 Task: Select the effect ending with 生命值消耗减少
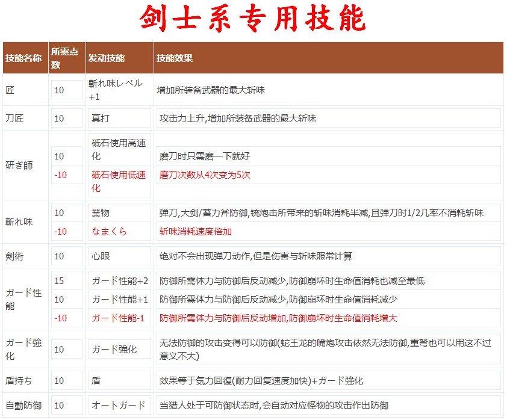(278, 299)
